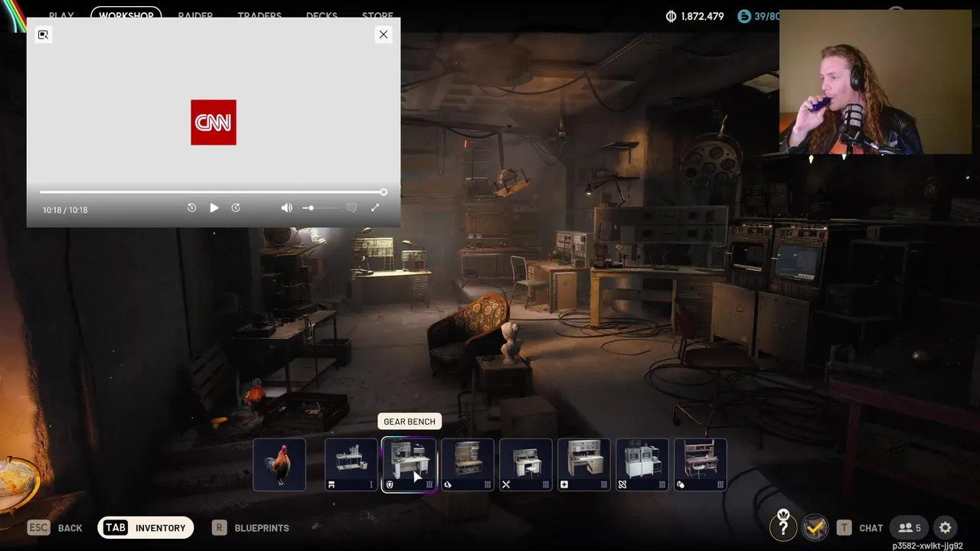980x551 pixels.
Task: Open the last station with grenade icon
Action: coord(700,465)
